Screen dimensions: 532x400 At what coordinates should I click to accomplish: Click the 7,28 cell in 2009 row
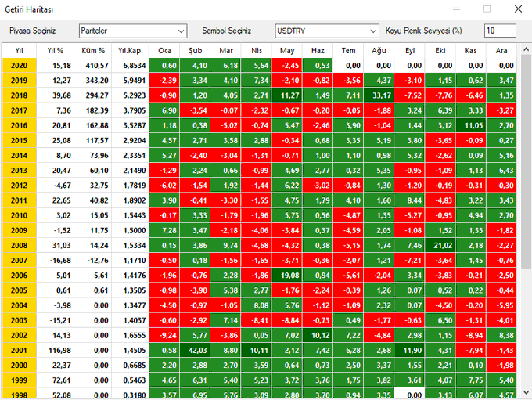point(164,230)
